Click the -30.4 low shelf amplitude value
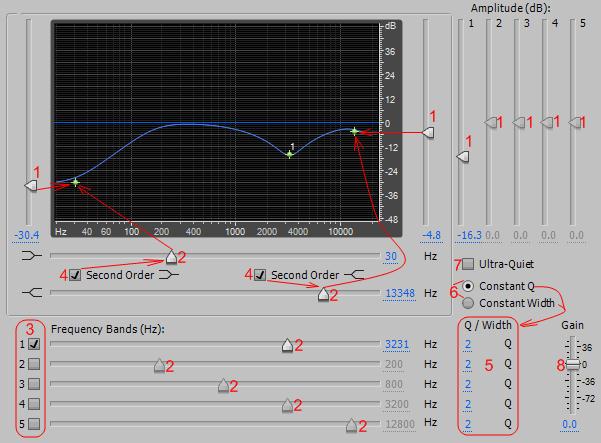This screenshot has height=443, width=601. 26,236
